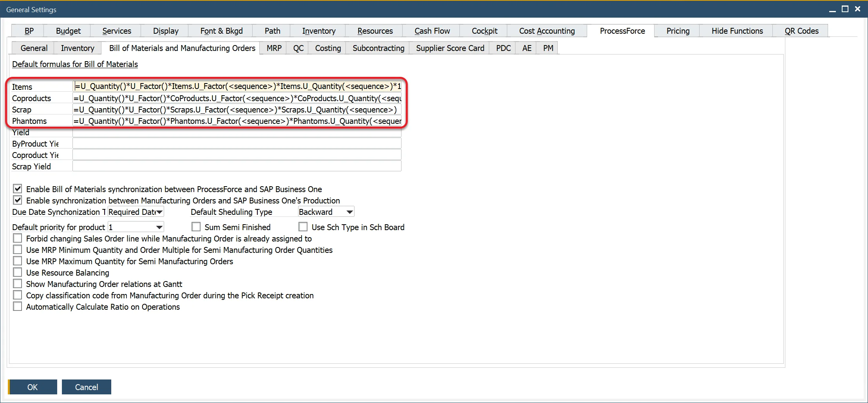Viewport: 868px width, 403px height.
Task: Focus the Scrap formula input field
Action: [237, 110]
